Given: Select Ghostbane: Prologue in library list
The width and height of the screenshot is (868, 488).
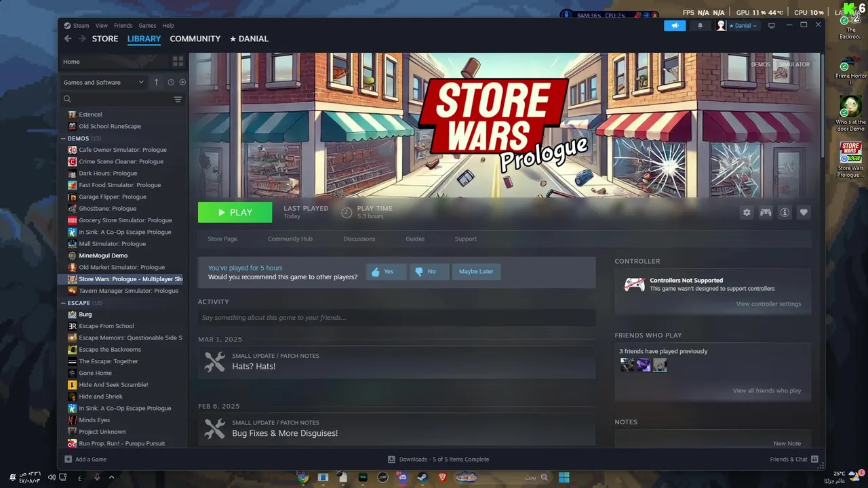Looking at the screenshot, I should tap(107, 209).
